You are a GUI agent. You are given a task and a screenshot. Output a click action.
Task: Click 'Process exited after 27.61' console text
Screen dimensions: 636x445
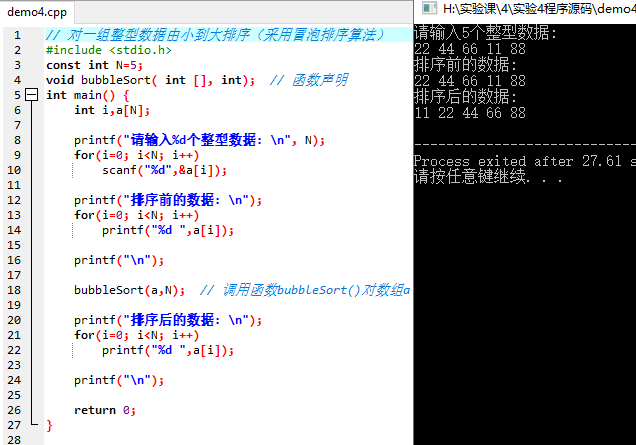tap(518, 161)
